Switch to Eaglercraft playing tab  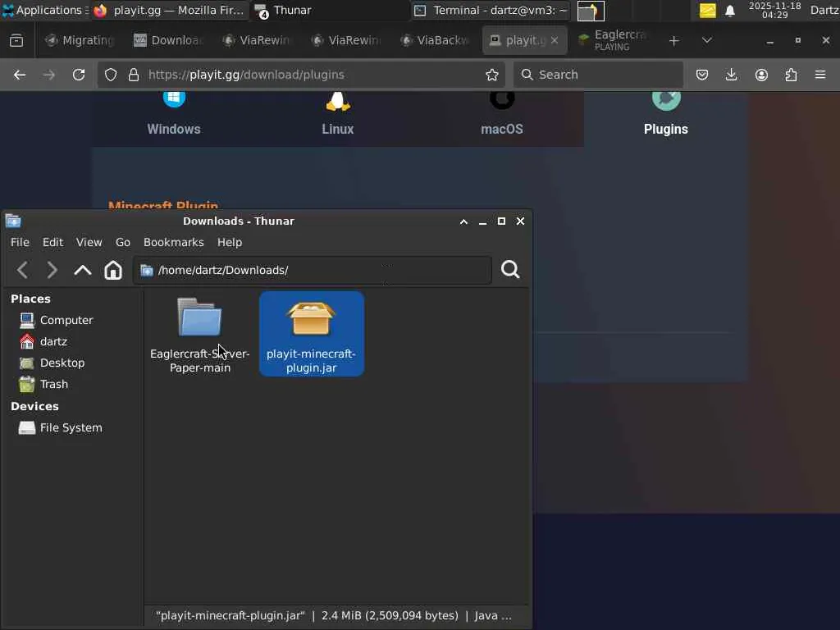coord(614,40)
